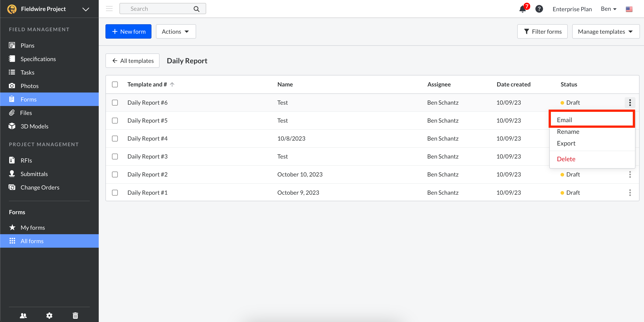Click the New form button
The width and height of the screenshot is (644, 322).
[x=128, y=31]
